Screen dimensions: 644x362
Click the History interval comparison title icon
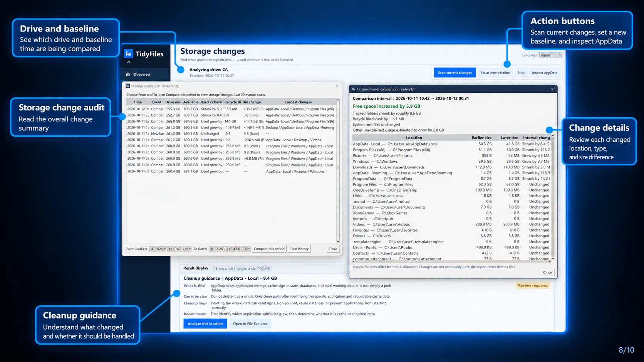pyautogui.click(x=354, y=89)
